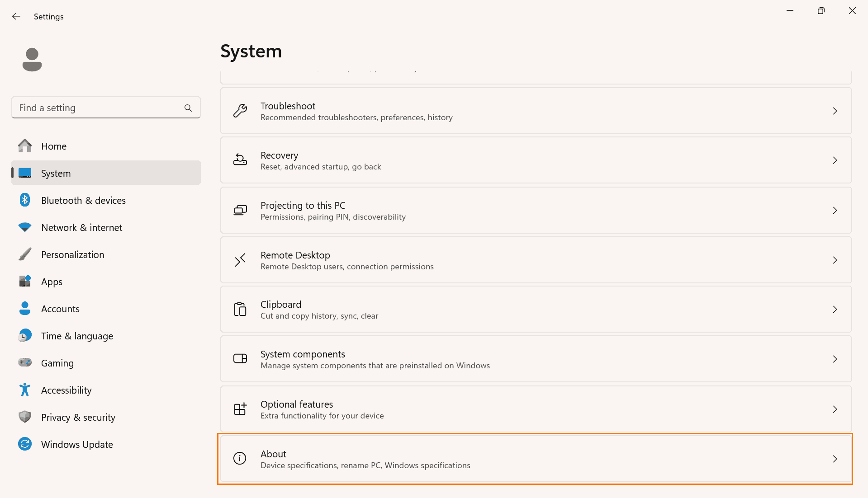
Task: Open the user profile avatar
Action: click(x=32, y=60)
